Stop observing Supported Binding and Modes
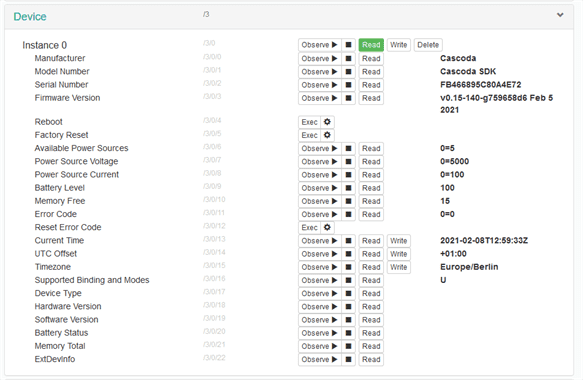 [x=348, y=280]
